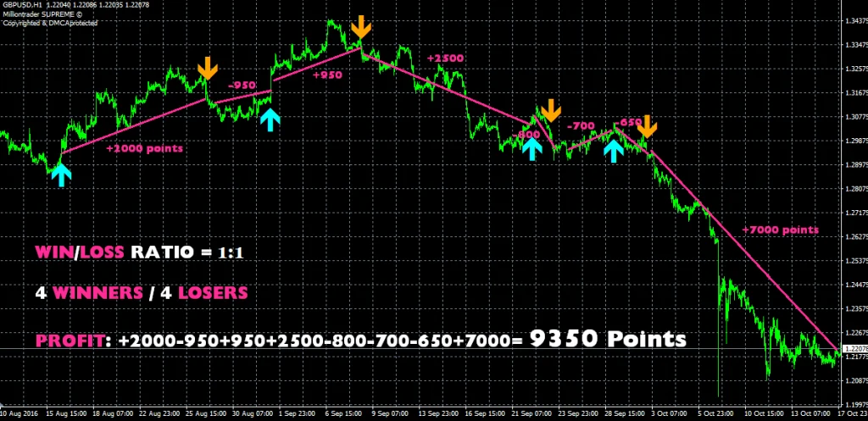This screenshot has width=868, height=421.
Task: Click the '4 WINNERS / 4 LOSERS' text
Action: coord(141,293)
